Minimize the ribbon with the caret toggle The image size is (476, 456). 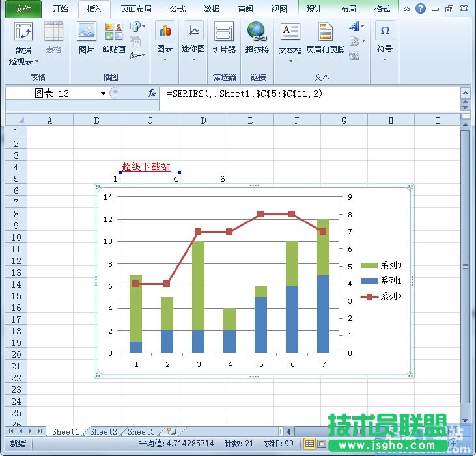pos(405,9)
